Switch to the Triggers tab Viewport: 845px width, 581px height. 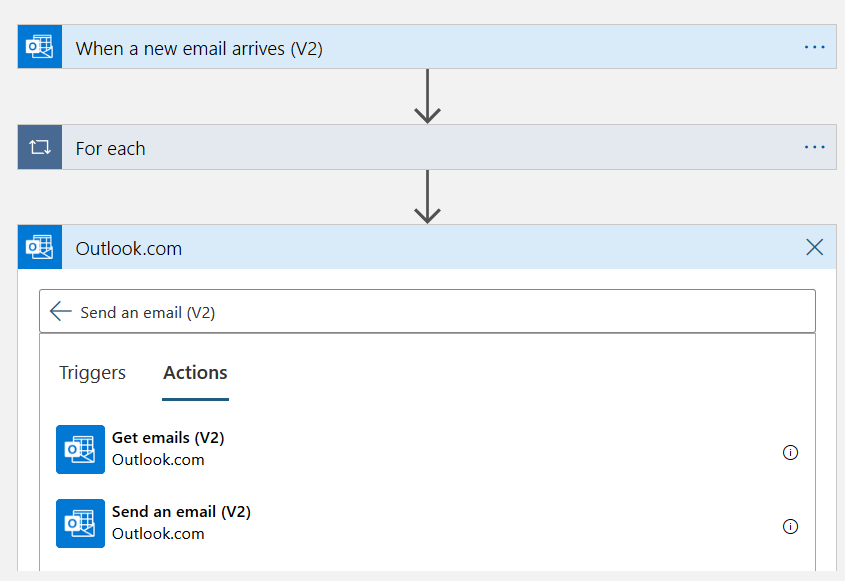coord(93,373)
